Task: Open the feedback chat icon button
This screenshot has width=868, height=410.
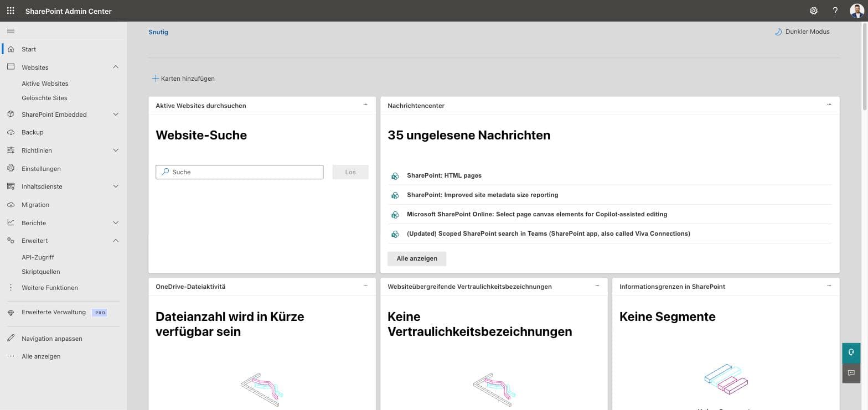Action: (x=851, y=373)
